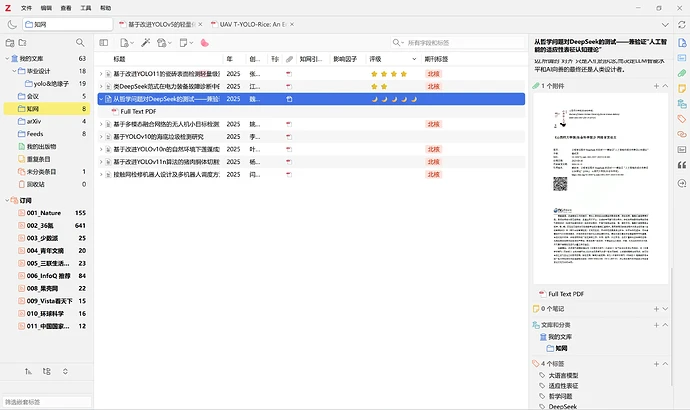Click the sort ascending icon below feeds
This screenshot has height=410, width=690.
(x=28, y=372)
